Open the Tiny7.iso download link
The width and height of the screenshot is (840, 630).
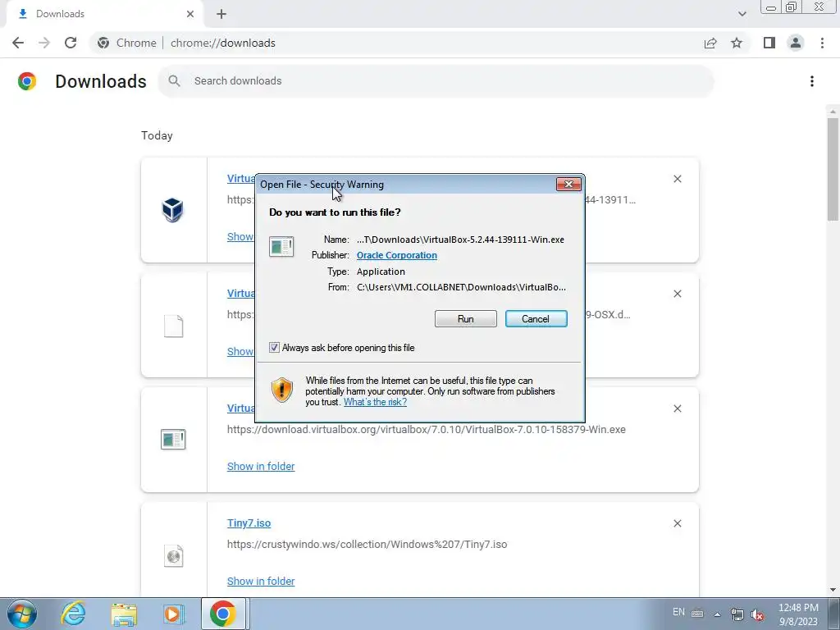click(249, 523)
